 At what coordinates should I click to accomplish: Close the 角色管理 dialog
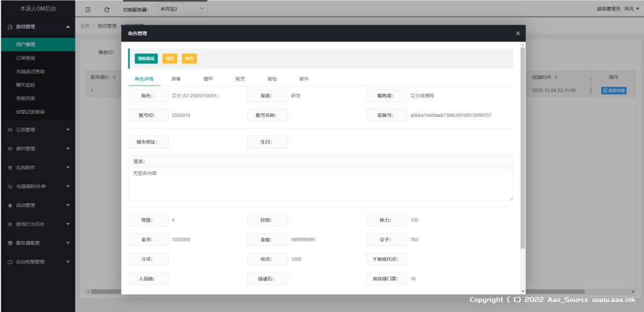click(518, 33)
